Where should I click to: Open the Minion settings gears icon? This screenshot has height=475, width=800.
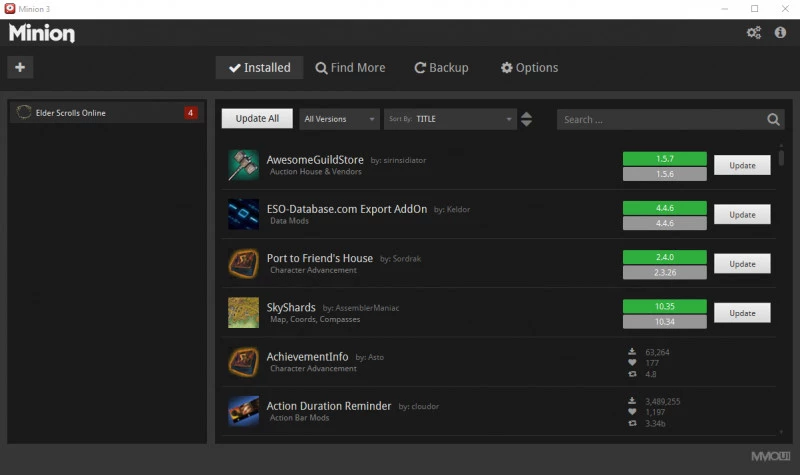[754, 33]
